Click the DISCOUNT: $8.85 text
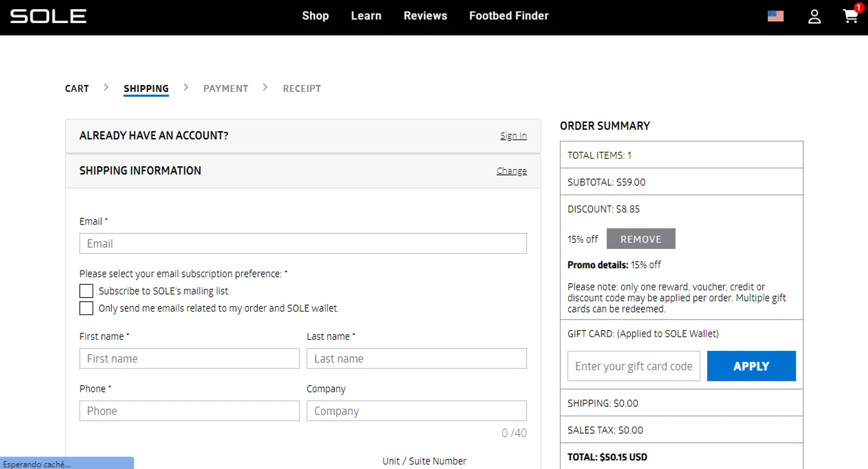 point(604,209)
